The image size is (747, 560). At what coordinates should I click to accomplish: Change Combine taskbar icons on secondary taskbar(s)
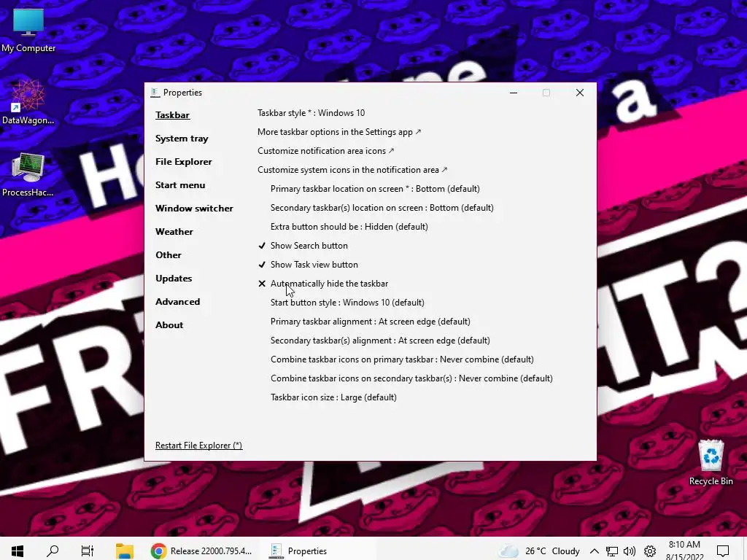click(x=411, y=378)
